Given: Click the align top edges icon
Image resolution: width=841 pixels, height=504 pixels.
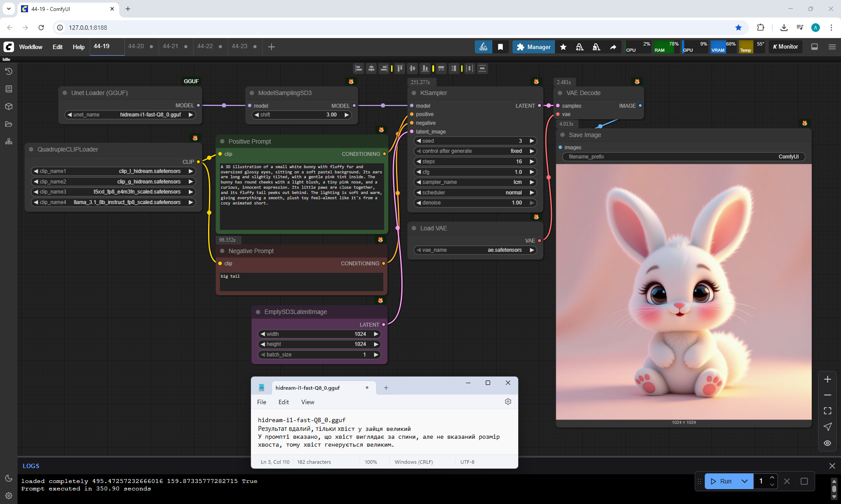Looking at the screenshot, I should (399, 68).
